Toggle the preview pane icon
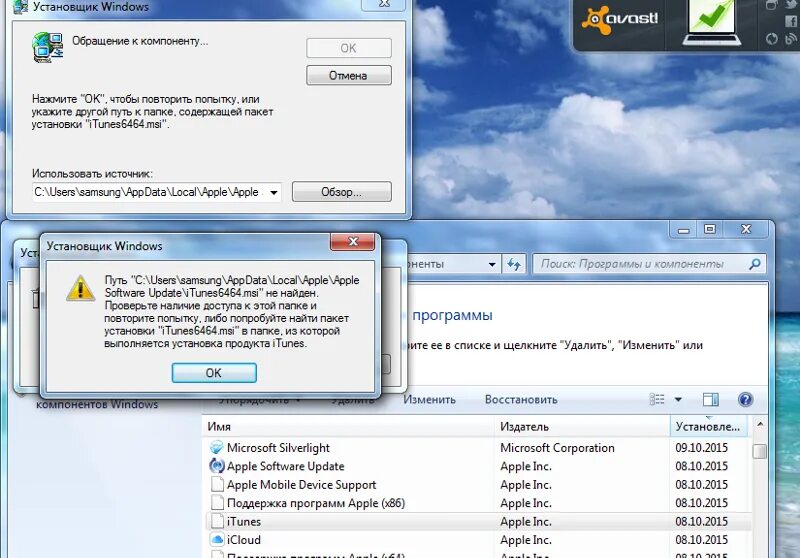The height and width of the screenshot is (558, 800). 711,399
